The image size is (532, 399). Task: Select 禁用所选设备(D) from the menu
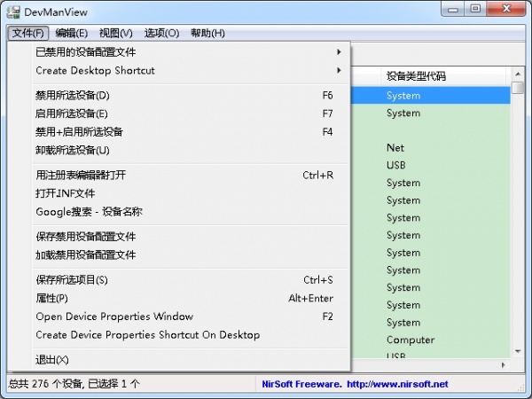tap(73, 95)
